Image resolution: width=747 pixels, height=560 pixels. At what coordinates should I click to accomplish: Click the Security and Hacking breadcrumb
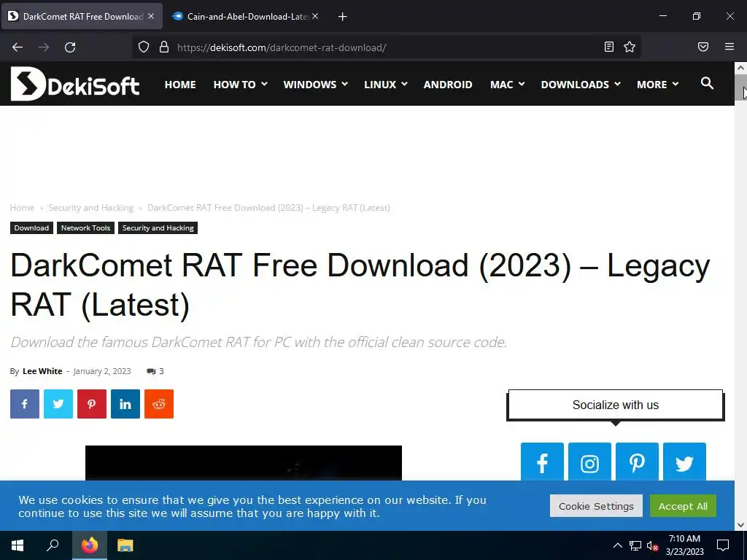(x=91, y=208)
